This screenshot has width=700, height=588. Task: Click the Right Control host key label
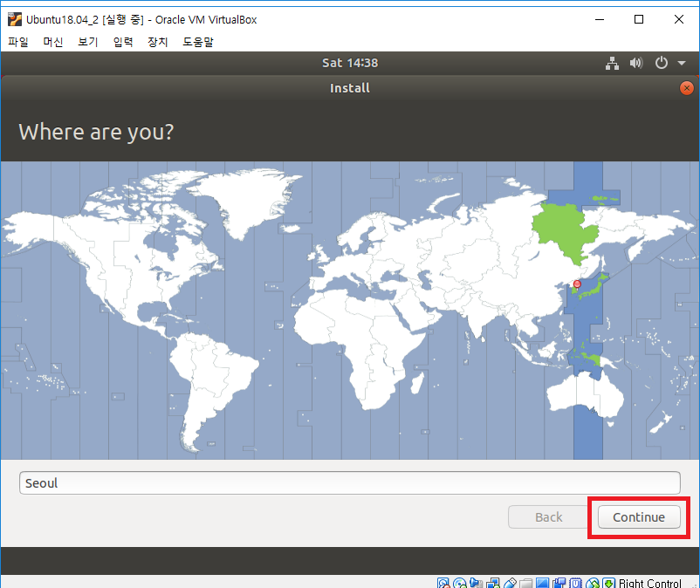[650, 583]
